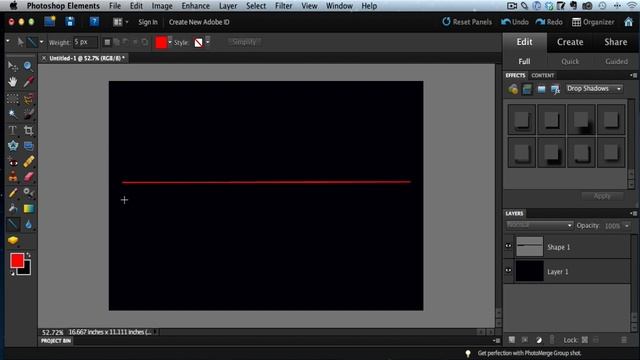The height and width of the screenshot is (360, 640).
Task: Open the Enhance menu
Action: (196, 6)
